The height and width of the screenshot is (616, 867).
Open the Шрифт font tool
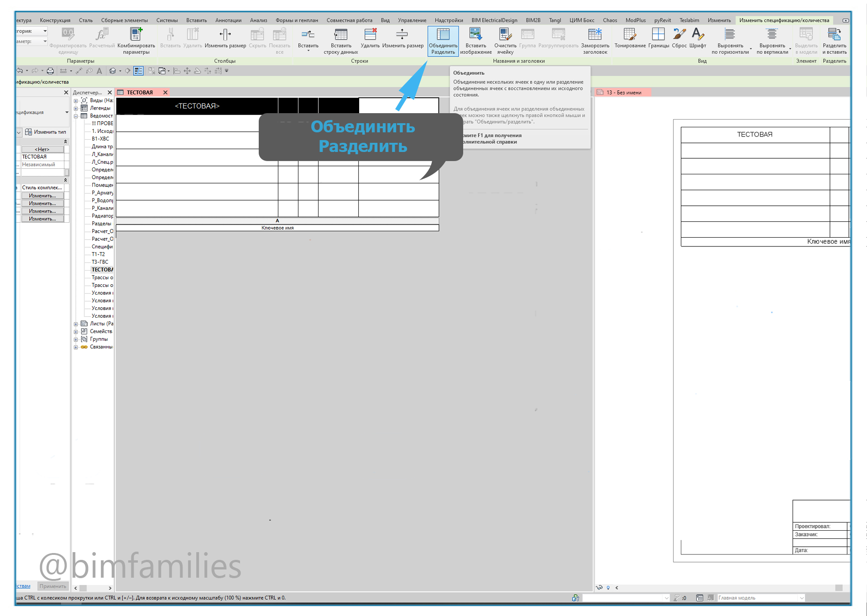698,37
